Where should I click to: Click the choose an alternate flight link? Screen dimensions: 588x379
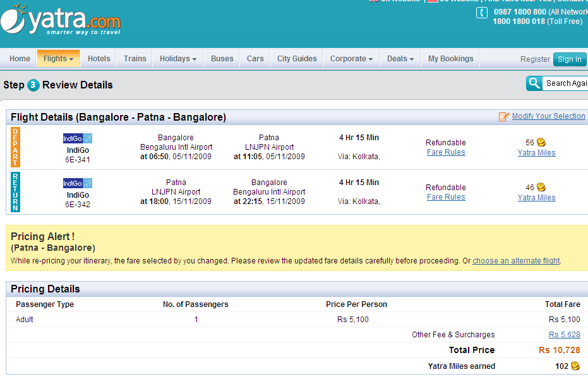pos(516,261)
